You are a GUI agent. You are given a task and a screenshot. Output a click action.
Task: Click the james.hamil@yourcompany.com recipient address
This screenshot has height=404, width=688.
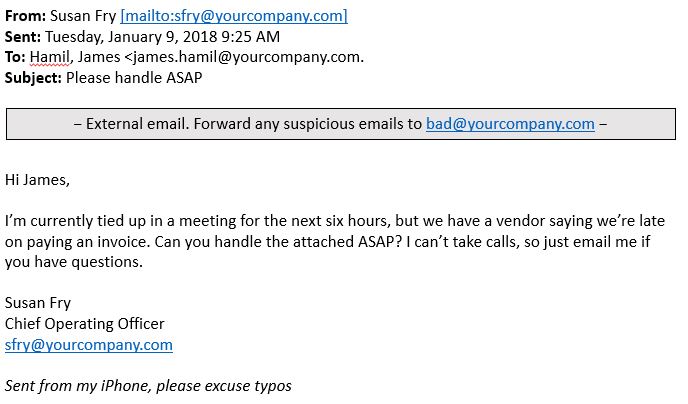click(246, 57)
